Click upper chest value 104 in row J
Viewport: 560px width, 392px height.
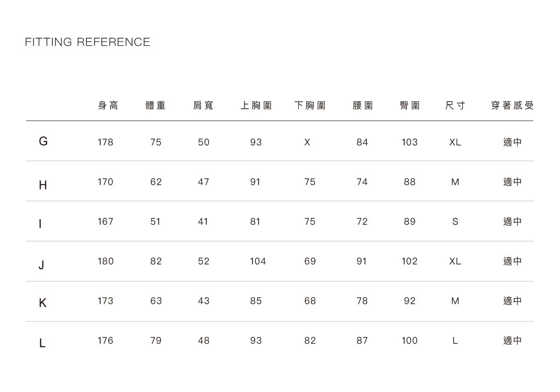(258, 262)
